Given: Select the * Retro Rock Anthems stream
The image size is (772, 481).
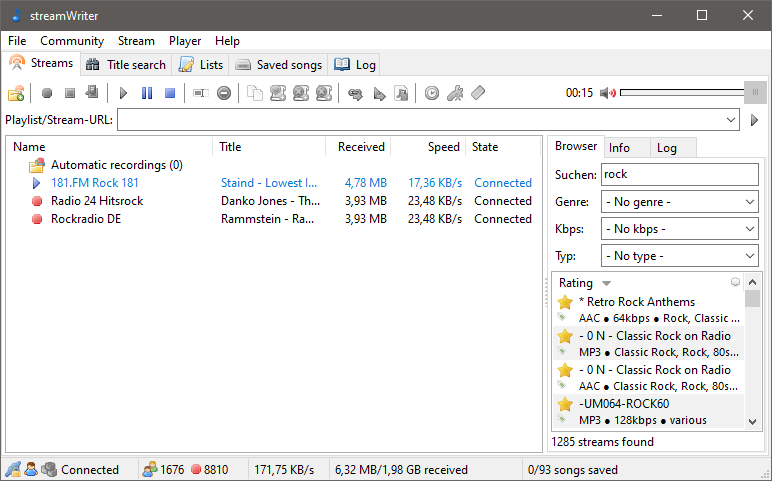Looking at the screenshot, I should pyautogui.click(x=649, y=310).
